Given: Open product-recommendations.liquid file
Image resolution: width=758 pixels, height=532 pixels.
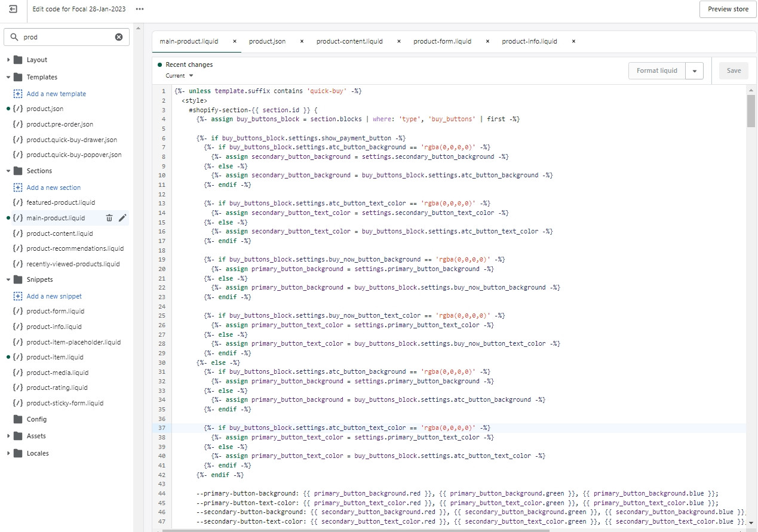Looking at the screenshot, I should (x=75, y=248).
